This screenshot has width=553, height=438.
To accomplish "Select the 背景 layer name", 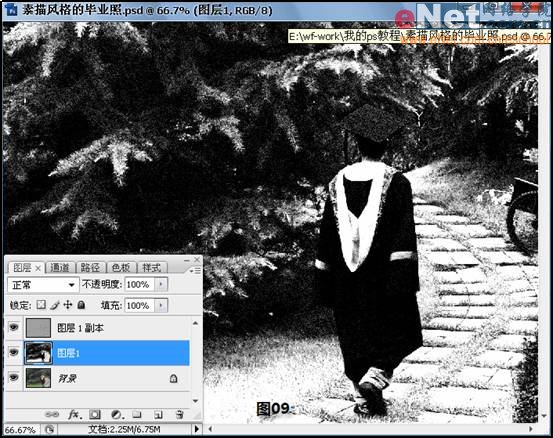I will (x=67, y=378).
